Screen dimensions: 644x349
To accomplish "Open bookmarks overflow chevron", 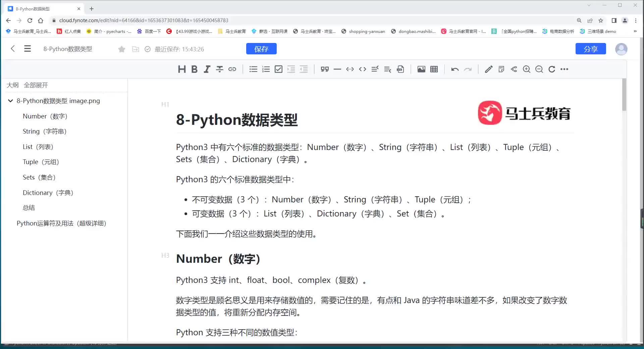I will click(x=635, y=31).
